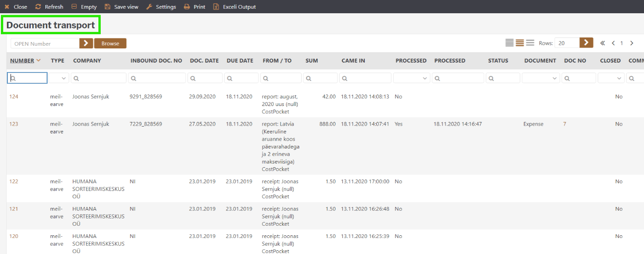
Task: Click the NUMBER filter search field
Action: click(x=27, y=78)
